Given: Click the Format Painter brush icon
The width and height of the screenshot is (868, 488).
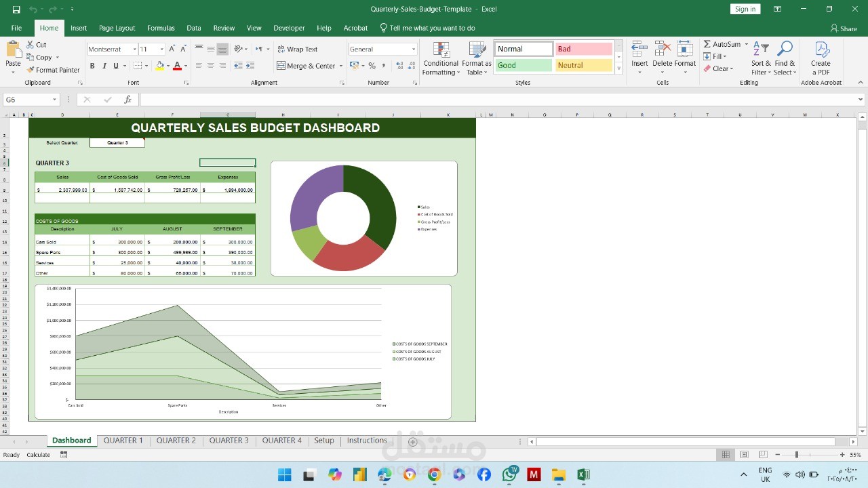Looking at the screenshot, I should click(x=31, y=70).
